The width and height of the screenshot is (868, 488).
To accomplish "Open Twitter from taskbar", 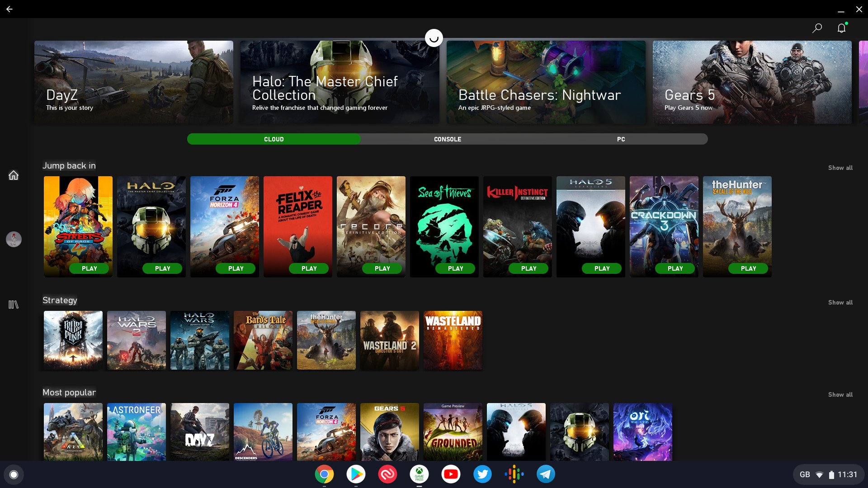I will 483,474.
